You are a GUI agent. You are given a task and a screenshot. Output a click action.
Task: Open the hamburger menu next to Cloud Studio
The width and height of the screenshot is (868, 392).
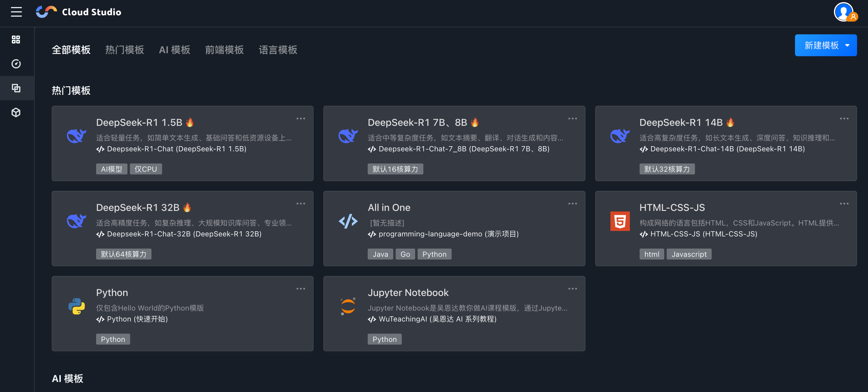(x=16, y=12)
